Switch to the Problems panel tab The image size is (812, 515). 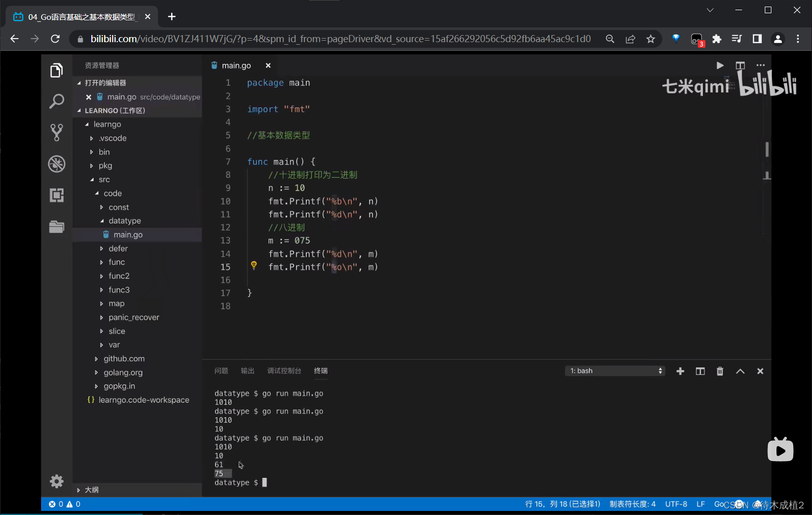pos(221,371)
